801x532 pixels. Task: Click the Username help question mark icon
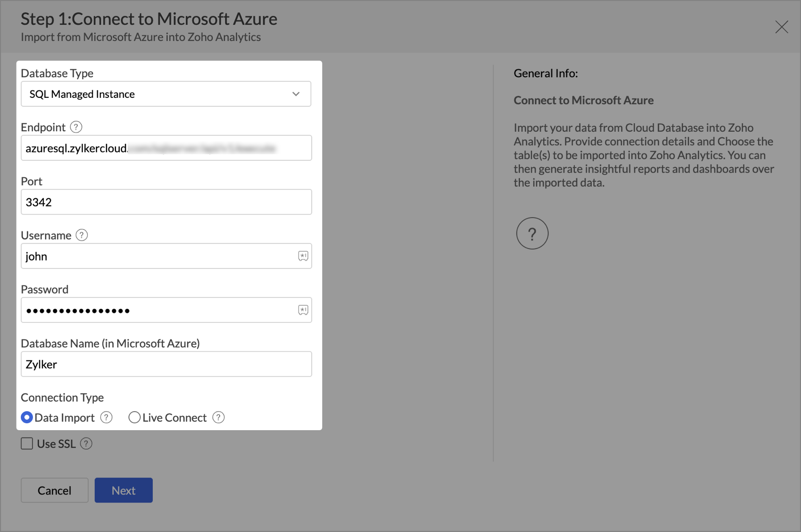click(82, 235)
